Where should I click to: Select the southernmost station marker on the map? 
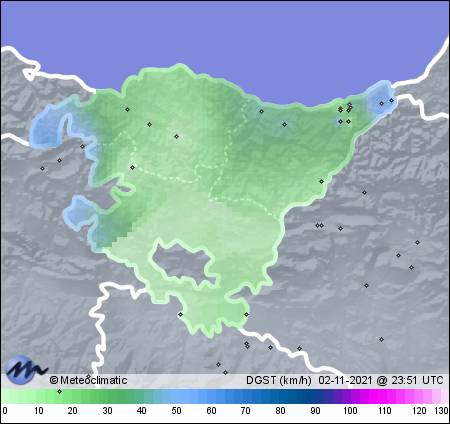coord(226,372)
